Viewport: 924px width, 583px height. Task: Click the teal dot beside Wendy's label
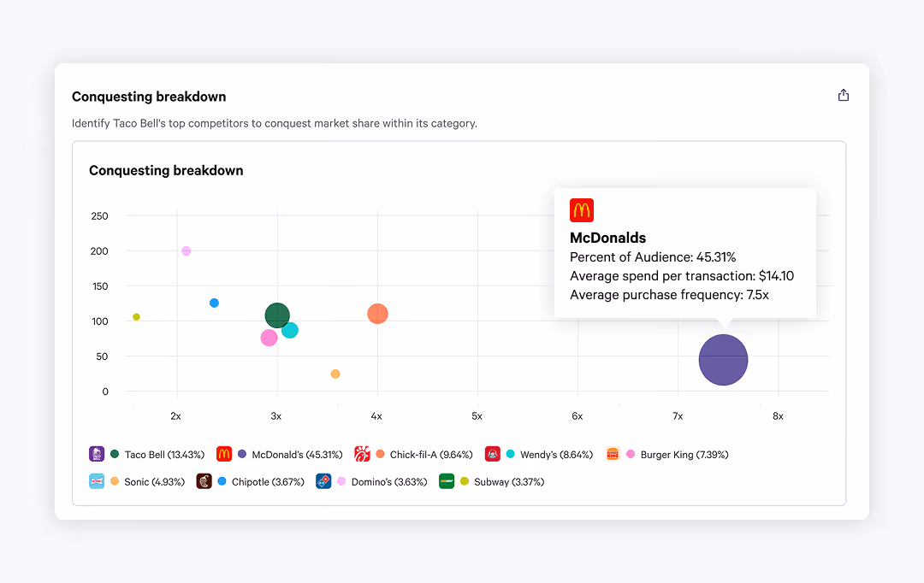512,454
